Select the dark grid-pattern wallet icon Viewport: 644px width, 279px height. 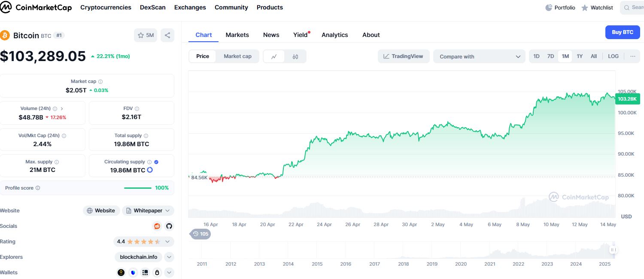(x=145, y=273)
